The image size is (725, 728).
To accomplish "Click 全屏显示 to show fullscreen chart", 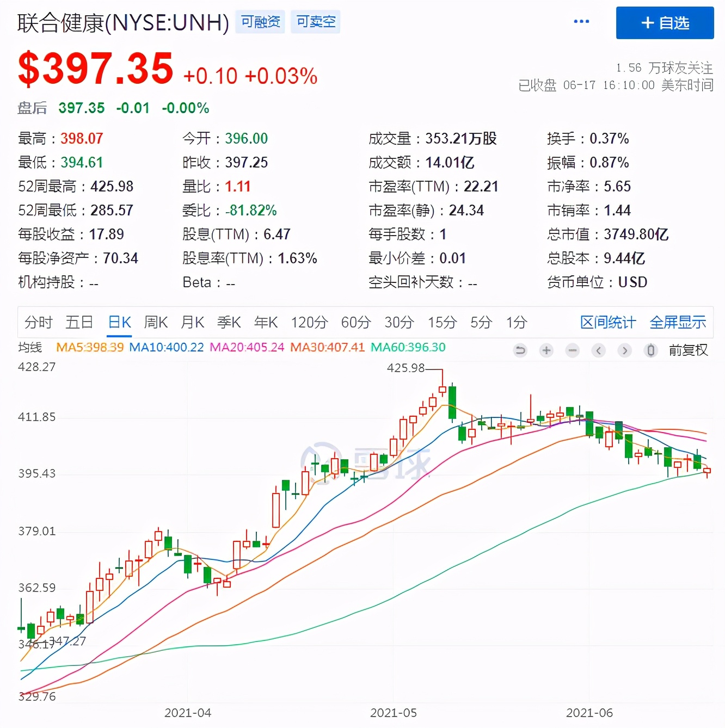I will (x=678, y=323).
